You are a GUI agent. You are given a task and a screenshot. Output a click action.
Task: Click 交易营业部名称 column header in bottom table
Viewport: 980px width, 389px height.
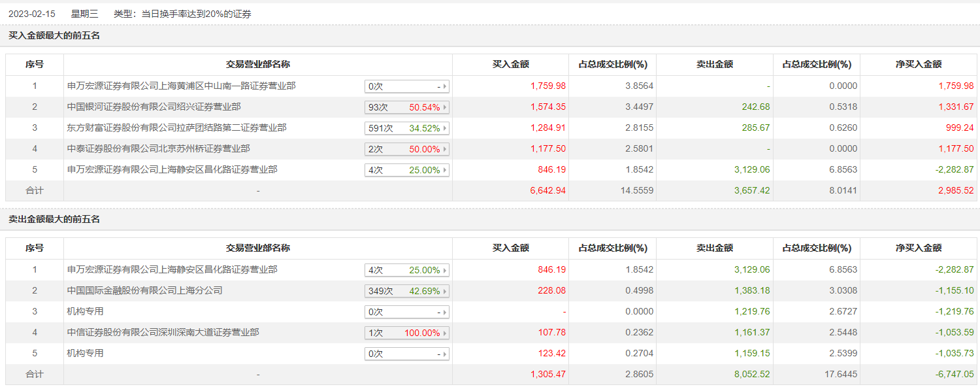[x=257, y=248]
